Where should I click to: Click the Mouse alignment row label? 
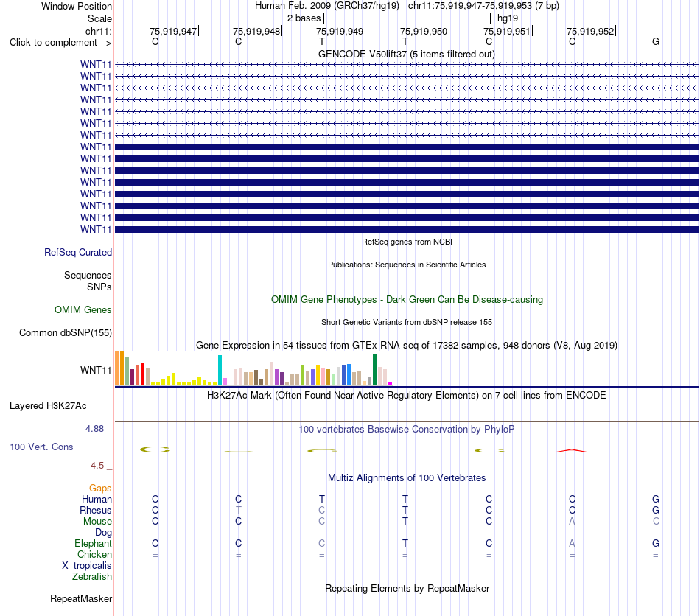pyautogui.click(x=97, y=522)
